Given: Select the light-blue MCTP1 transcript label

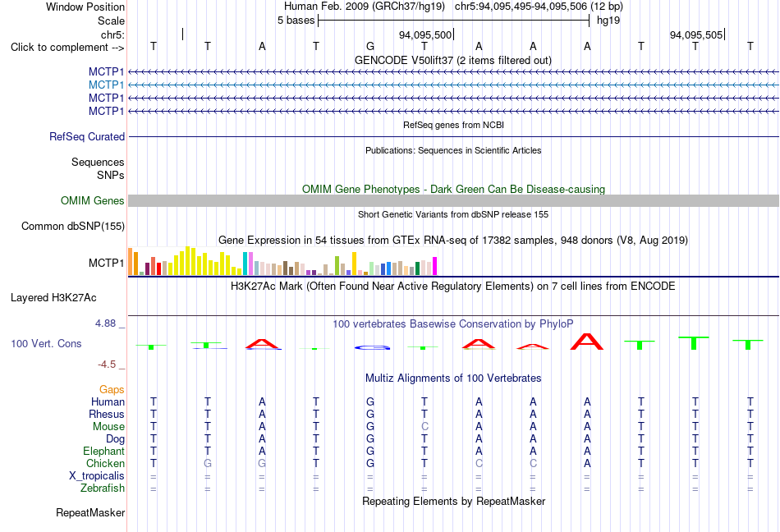Looking at the screenshot, I should pos(106,85).
